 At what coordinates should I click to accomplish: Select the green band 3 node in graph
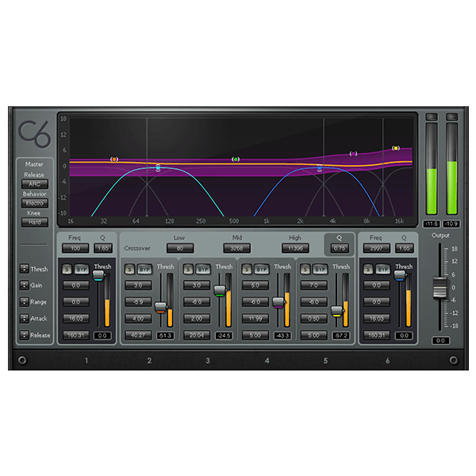point(236,159)
